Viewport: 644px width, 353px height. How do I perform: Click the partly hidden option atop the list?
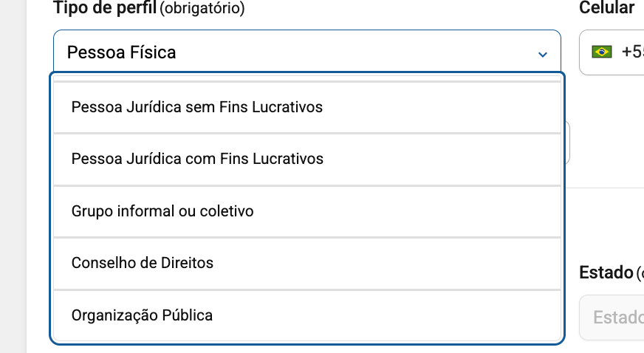pyautogui.click(x=307, y=78)
